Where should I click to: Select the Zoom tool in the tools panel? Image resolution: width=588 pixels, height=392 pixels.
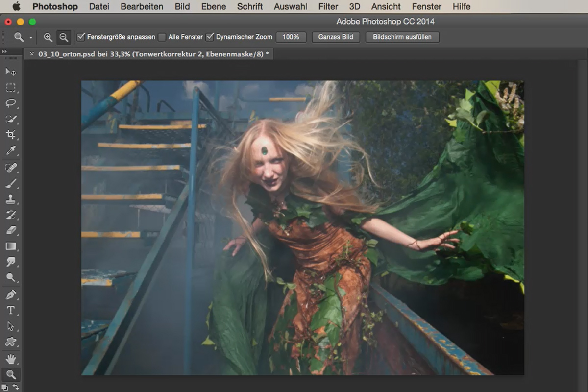[11, 375]
